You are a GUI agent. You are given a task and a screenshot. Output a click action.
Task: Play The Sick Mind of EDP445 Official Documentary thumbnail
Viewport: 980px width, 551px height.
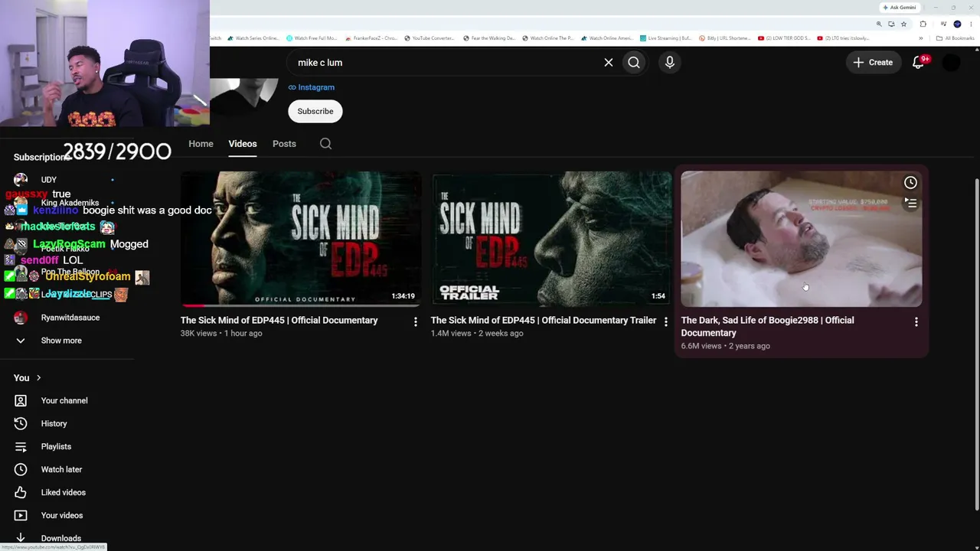click(300, 239)
